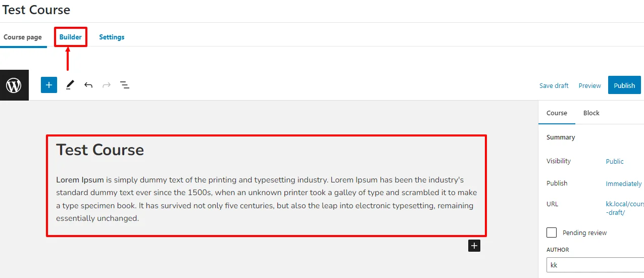Click the Test Course title heading
The height and width of the screenshot is (278, 644).
pos(100,150)
